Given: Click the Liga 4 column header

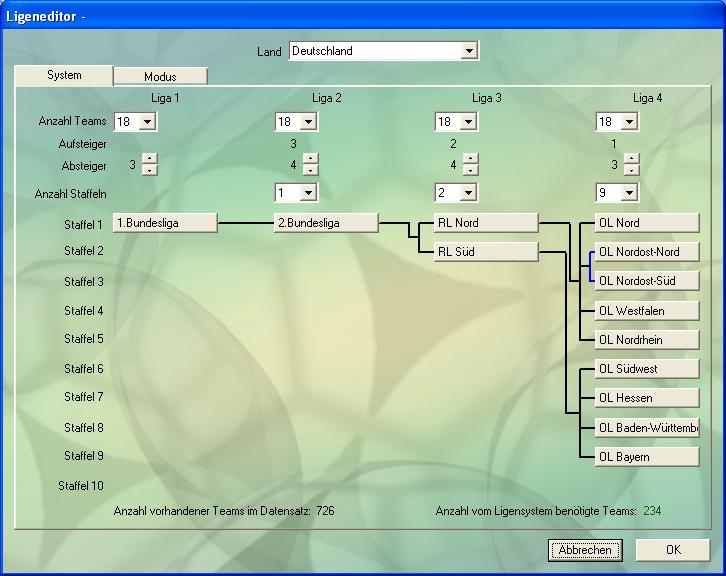Looking at the screenshot, I should (647, 98).
